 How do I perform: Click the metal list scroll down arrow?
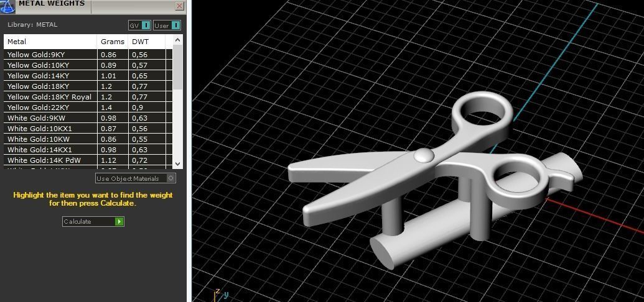[x=177, y=163]
